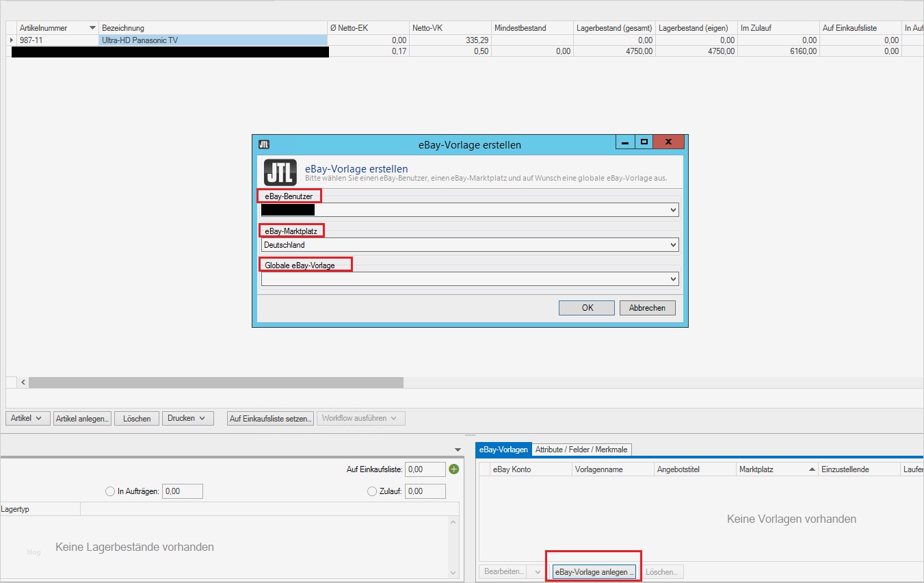The image size is (924, 583).
Task: Click Auf Einkaufsliste setzen button
Action: tap(270, 418)
